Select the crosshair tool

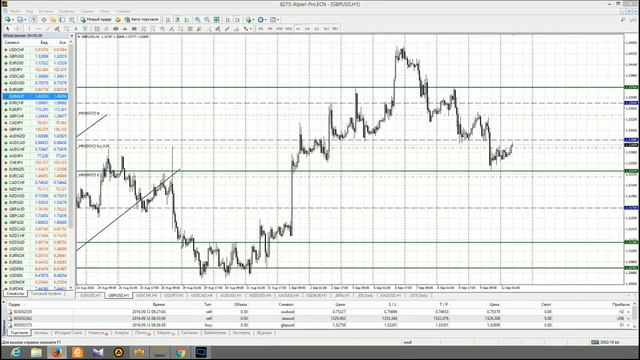pyautogui.click(x=18, y=29)
